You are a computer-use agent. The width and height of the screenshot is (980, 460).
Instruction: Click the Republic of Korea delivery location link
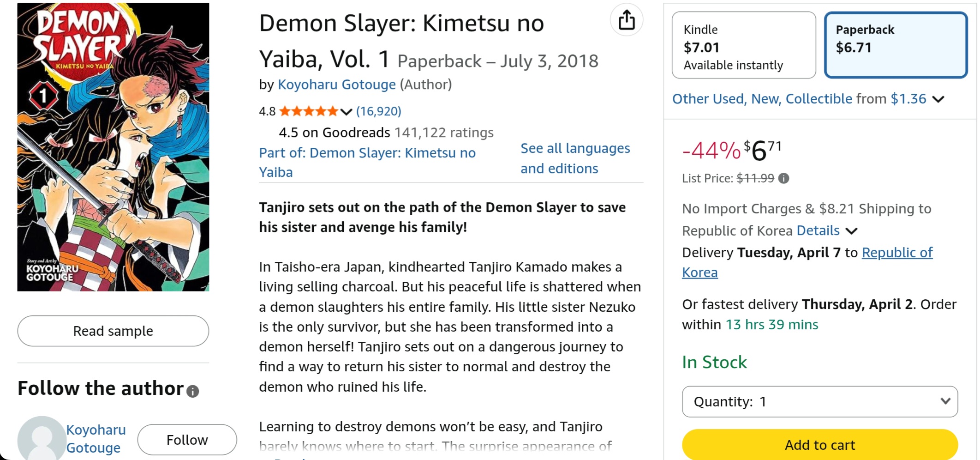point(896,253)
